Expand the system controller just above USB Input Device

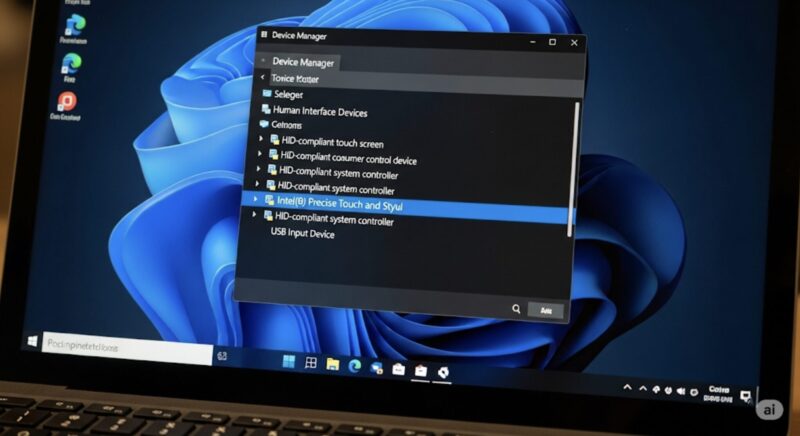(x=254, y=215)
